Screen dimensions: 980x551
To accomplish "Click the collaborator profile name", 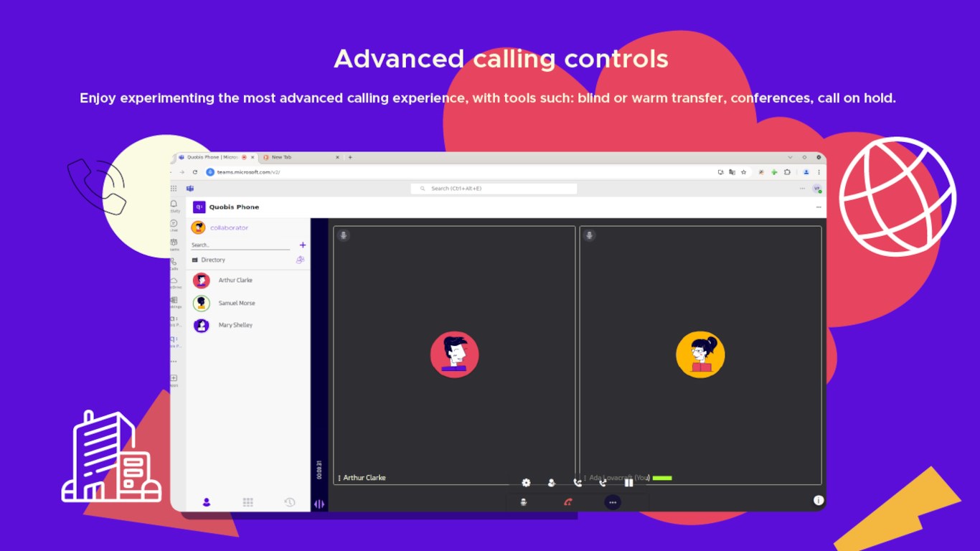I will [x=229, y=227].
